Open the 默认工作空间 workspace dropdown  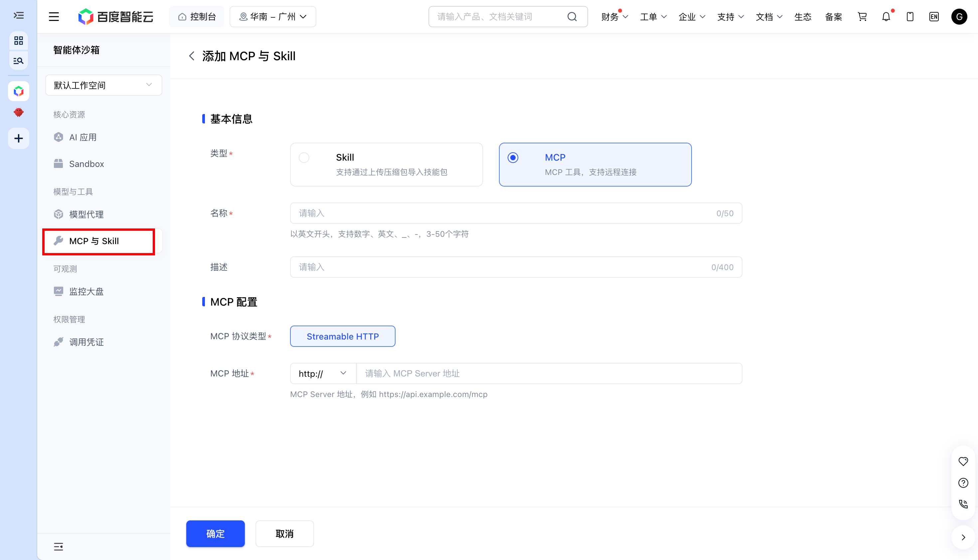[103, 85]
